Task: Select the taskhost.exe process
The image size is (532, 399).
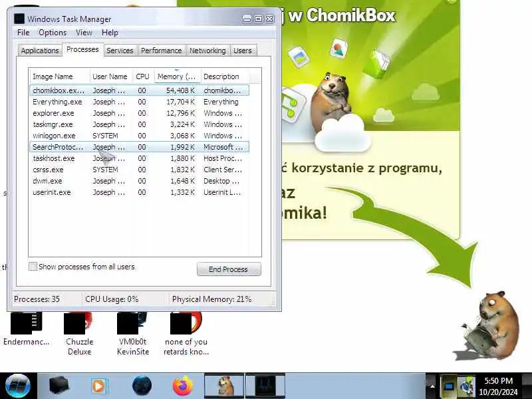Action: tap(140, 158)
